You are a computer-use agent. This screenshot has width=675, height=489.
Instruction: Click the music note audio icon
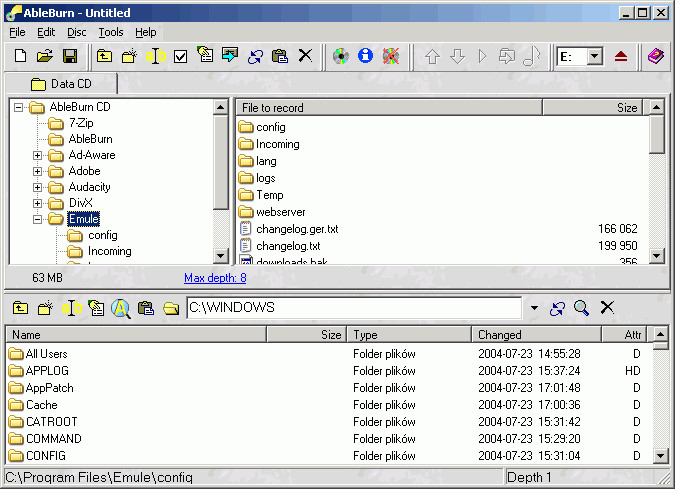click(532, 56)
